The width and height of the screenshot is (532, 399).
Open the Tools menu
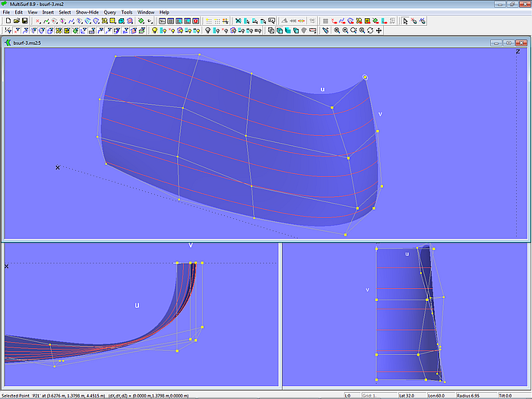(x=127, y=12)
